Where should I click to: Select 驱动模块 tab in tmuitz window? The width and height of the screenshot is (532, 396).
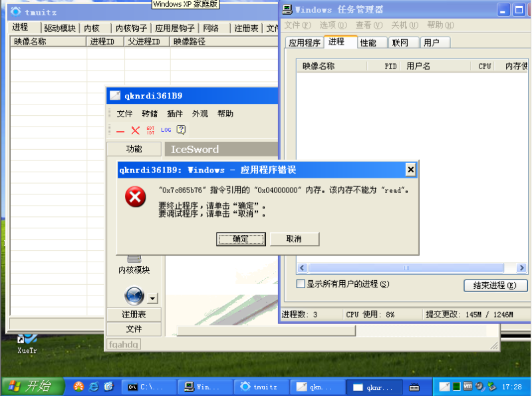(60, 28)
